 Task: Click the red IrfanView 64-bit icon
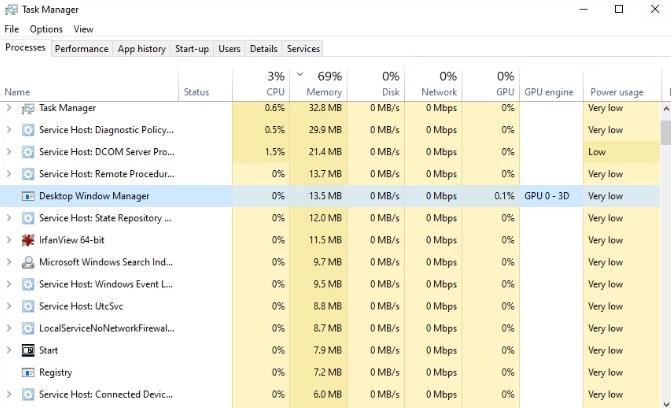tap(28, 240)
